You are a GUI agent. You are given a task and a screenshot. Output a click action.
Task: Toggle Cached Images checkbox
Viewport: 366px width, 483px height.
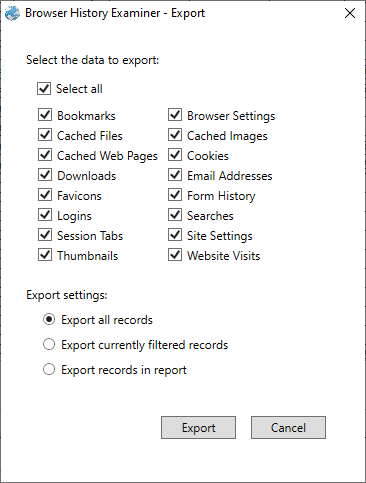coord(175,135)
